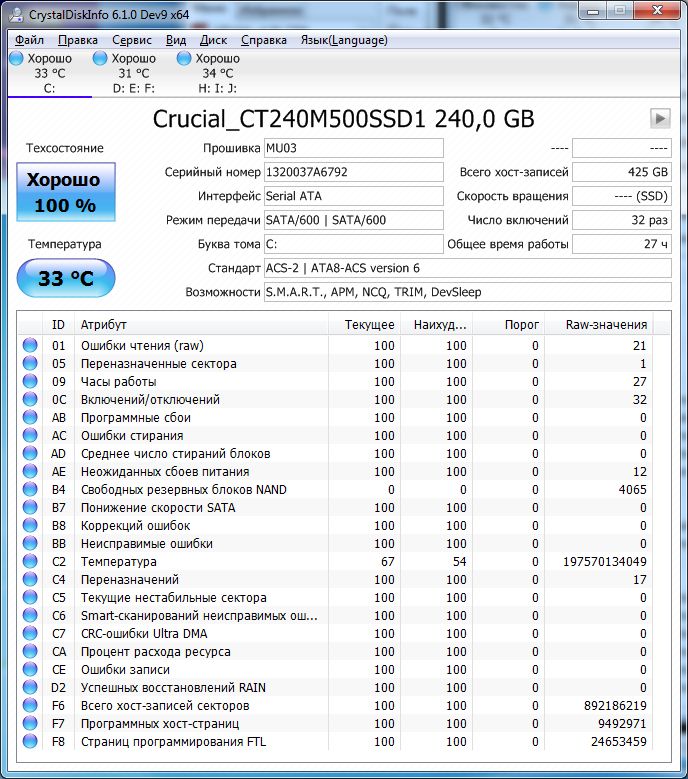
Task: Click the ---- (SSD) rotation speed field
Action: coord(622,196)
